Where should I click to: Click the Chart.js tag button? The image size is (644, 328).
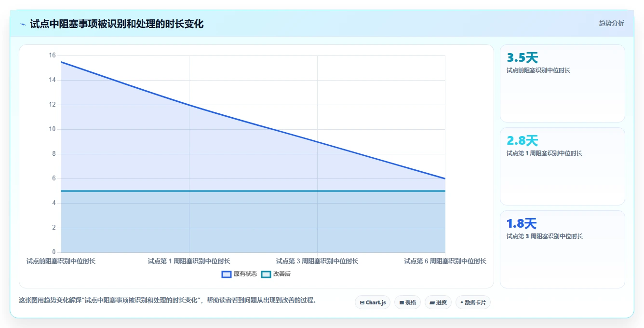pyautogui.click(x=373, y=302)
